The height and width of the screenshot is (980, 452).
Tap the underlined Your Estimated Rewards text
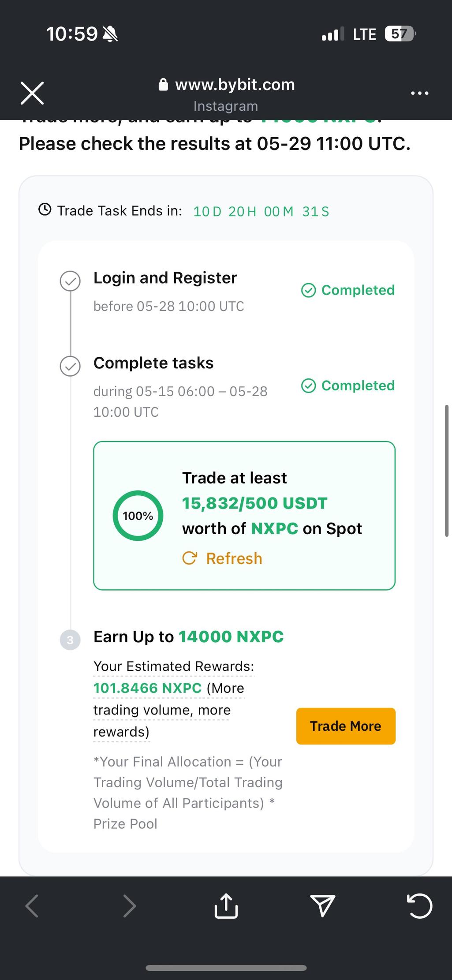point(174,666)
